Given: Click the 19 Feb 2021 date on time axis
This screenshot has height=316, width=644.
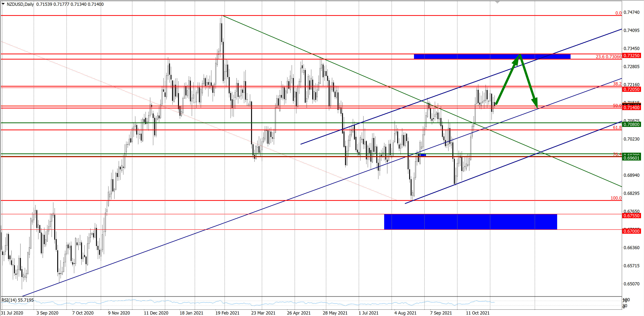Looking at the screenshot, I should point(227,313).
